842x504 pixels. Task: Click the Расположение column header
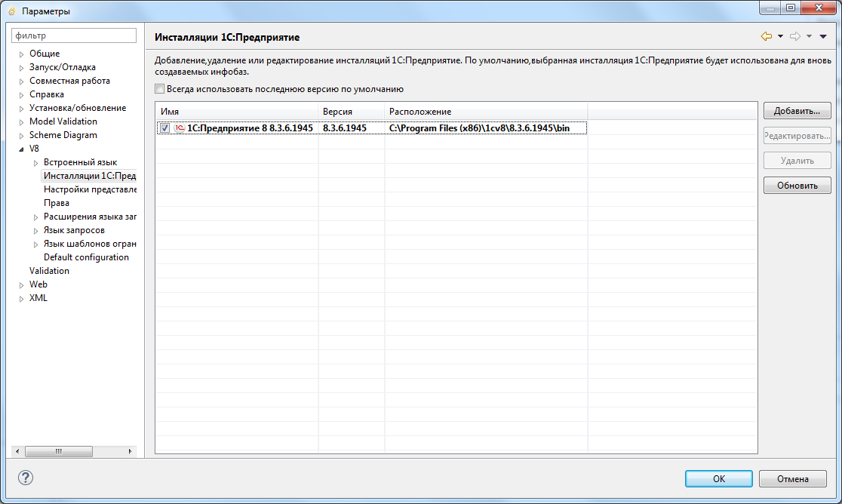coord(486,112)
